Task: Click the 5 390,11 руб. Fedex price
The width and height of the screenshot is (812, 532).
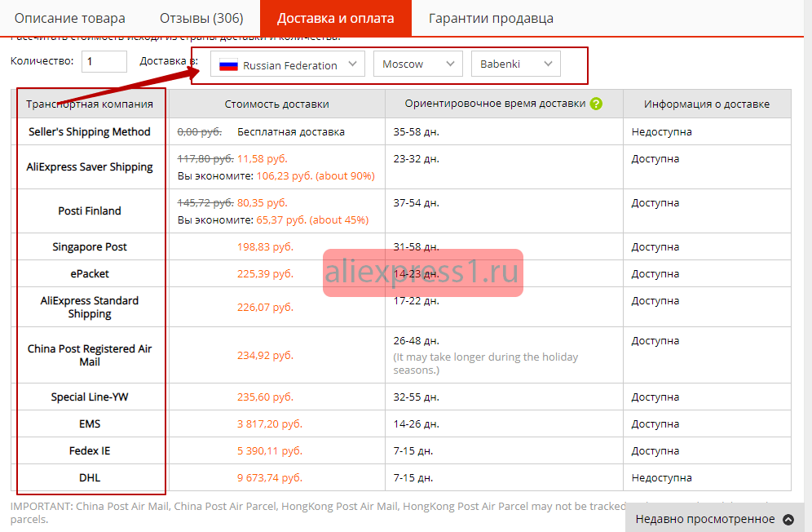Action: [270, 451]
